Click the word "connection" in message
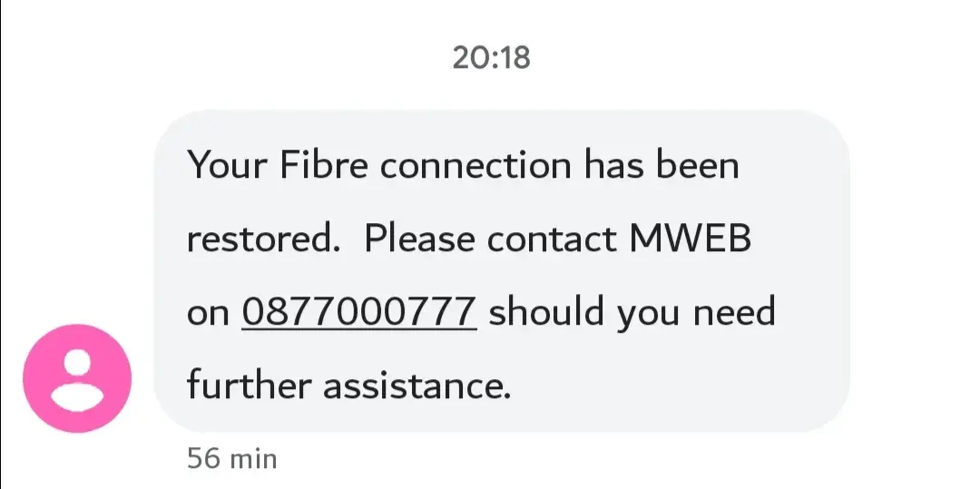The height and width of the screenshot is (489, 980). 474,167
